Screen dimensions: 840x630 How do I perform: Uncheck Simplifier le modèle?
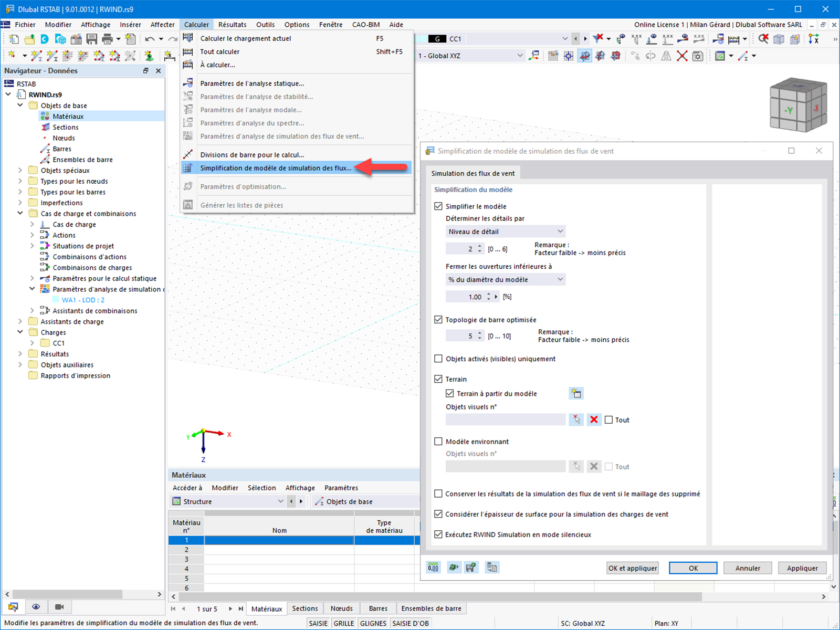(438, 206)
